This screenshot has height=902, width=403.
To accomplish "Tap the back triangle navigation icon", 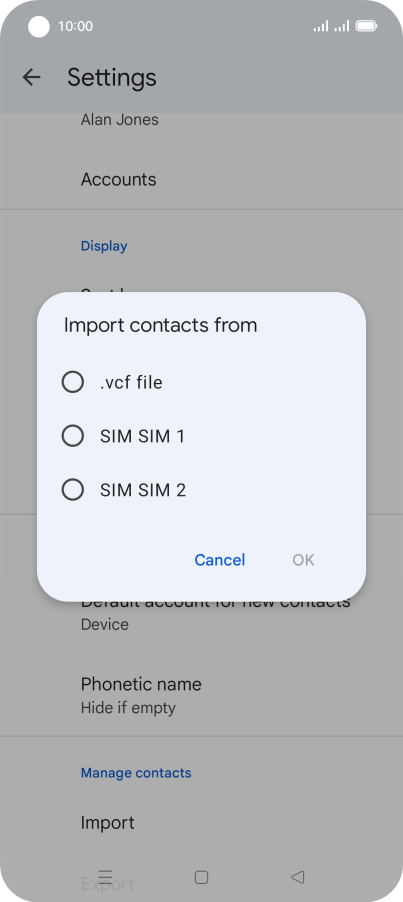I will click(x=297, y=877).
